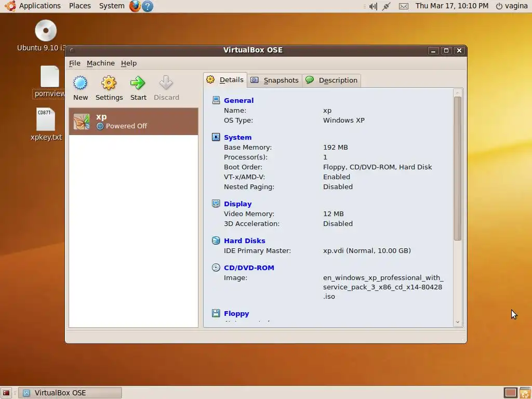The height and width of the screenshot is (399, 532).
Task: Click the Show Desktop icon in bottom panel
Action: 6,393
